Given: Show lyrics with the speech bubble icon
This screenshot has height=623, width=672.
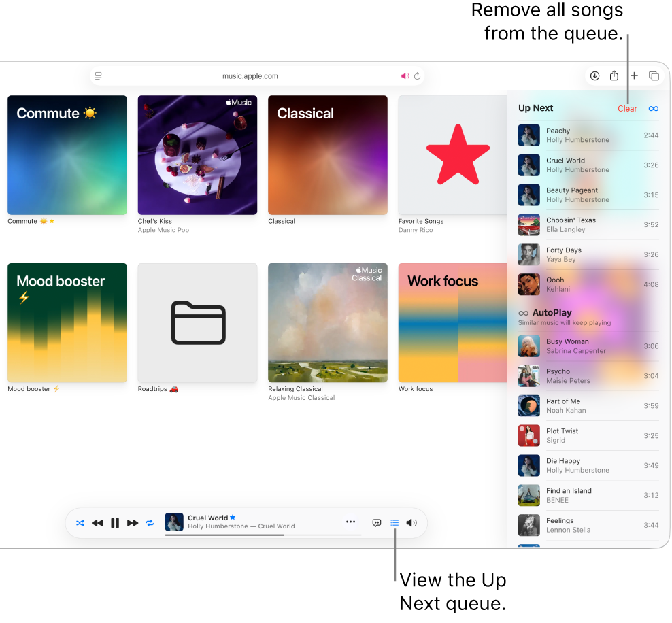Looking at the screenshot, I should click(x=377, y=523).
